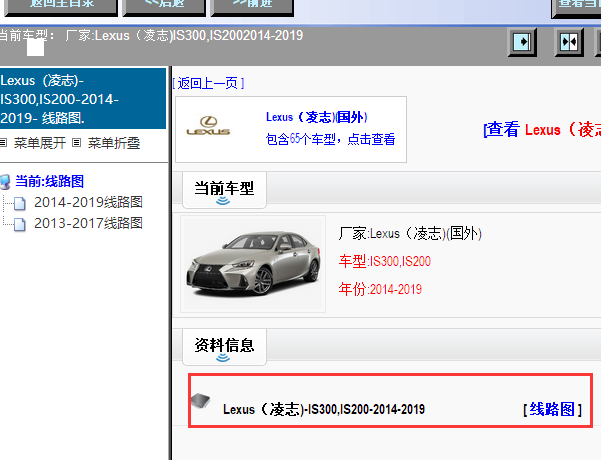
Task: Click the blue sidebar title Lexus IS300 线路图
Action: (x=83, y=99)
